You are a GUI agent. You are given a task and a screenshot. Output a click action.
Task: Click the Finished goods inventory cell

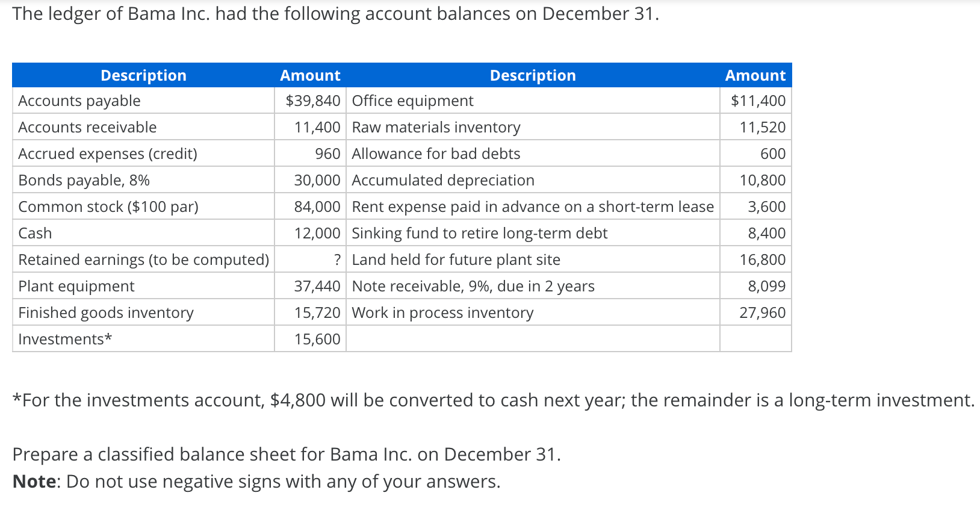click(x=106, y=312)
